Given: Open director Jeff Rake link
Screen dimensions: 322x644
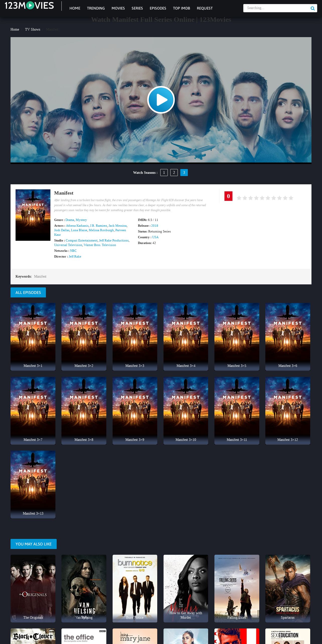Looking at the screenshot, I should tap(75, 257).
